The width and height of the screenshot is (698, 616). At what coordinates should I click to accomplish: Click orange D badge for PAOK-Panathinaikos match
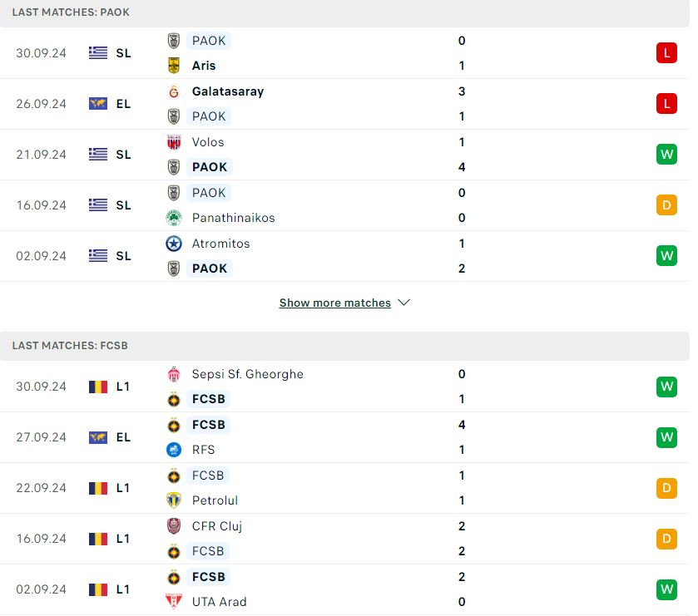click(666, 205)
